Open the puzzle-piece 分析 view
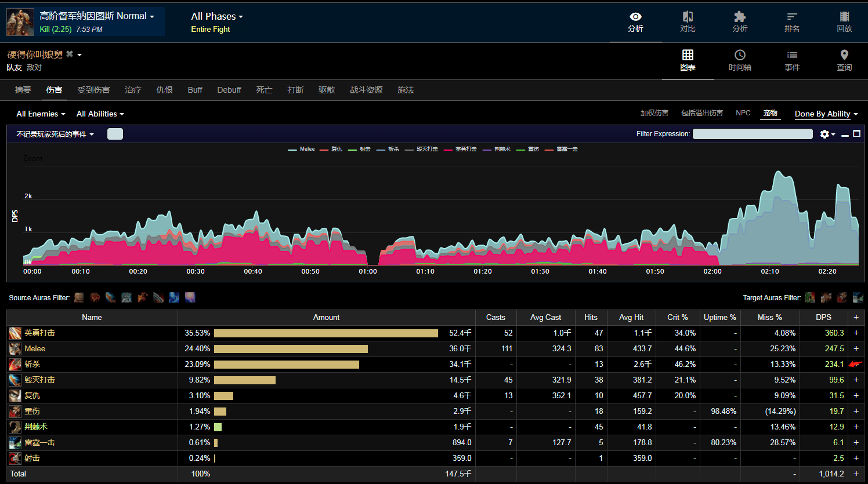 click(740, 22)
